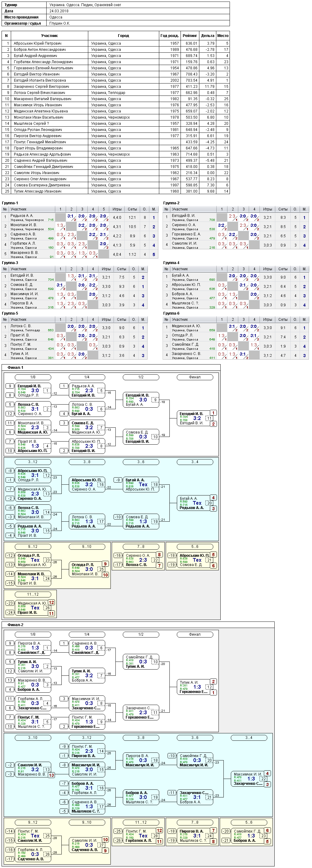312x868 pixels.
Task: Click "Сомова Е. Д." in Группа-3 table
Action: [x=22, y=285]
